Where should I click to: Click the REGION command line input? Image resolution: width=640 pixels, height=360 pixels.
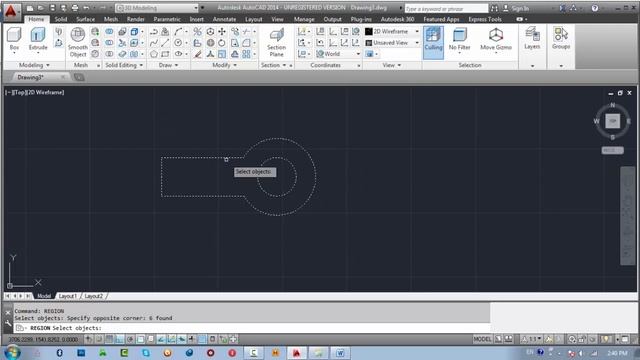pos(253,328)
